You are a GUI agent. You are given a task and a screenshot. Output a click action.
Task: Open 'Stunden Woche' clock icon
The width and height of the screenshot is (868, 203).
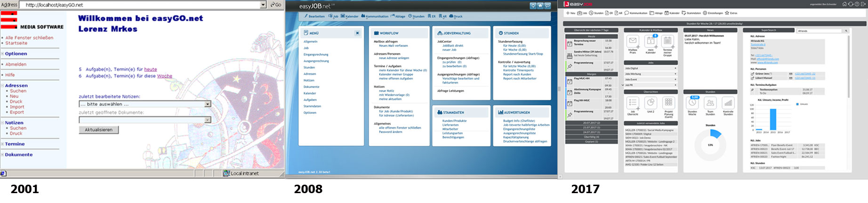coord(692,102)
